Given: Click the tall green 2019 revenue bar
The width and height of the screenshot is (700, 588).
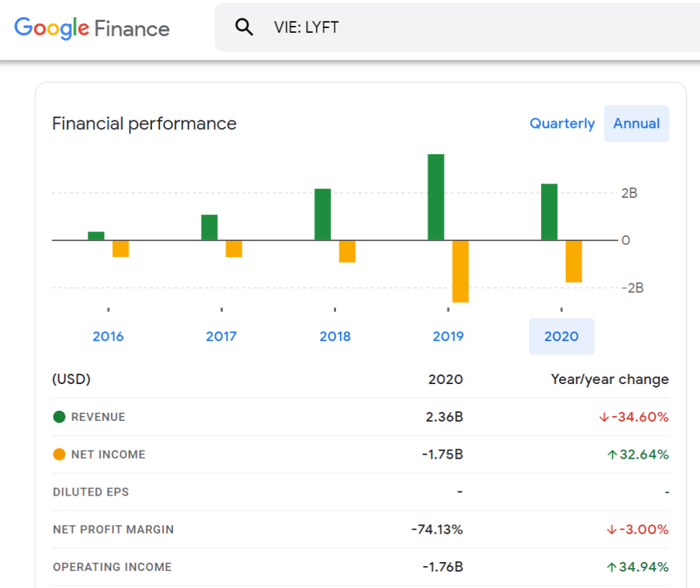Looking at the screenshot, I should [436, 197].
